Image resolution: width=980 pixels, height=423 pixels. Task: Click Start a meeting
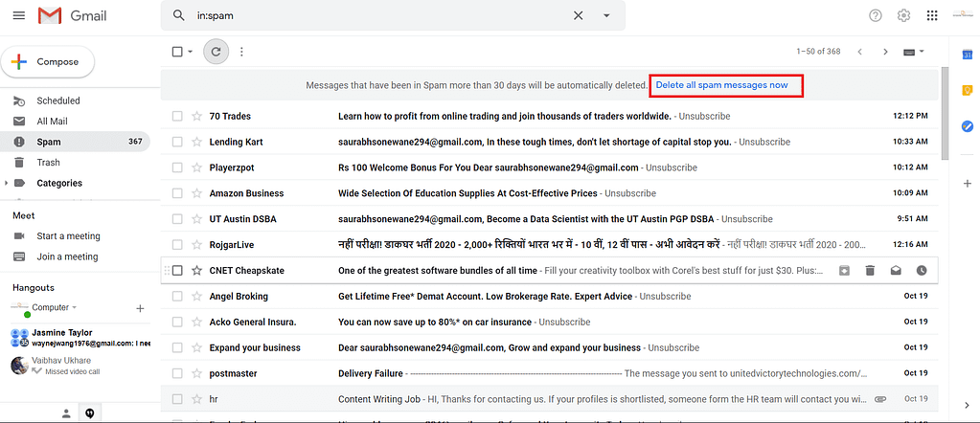click(x=68, y=236)
